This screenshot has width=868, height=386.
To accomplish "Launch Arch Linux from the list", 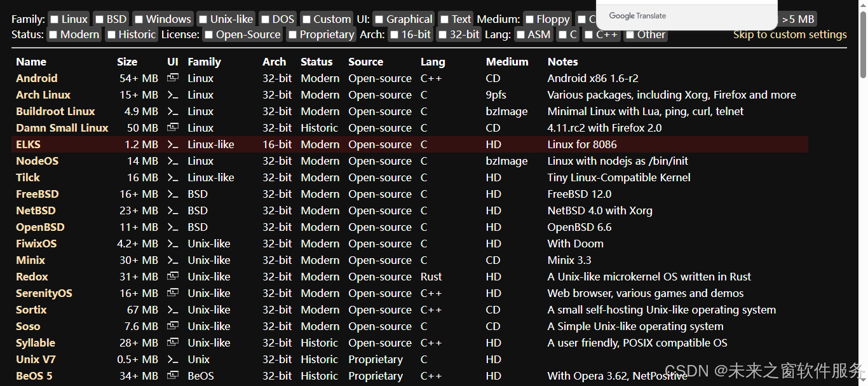I will pyautogui.click(x=43, y=95).
